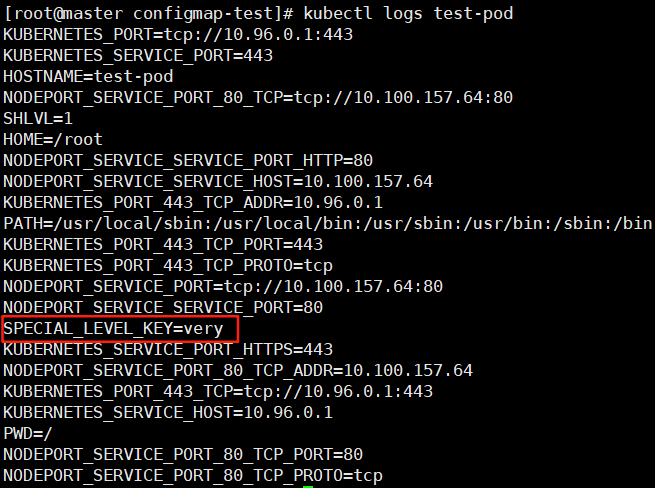Click the NODEPORT_SERVICE_PORT_80_TCP_ADDR line
655x488 pixels.
238,370
